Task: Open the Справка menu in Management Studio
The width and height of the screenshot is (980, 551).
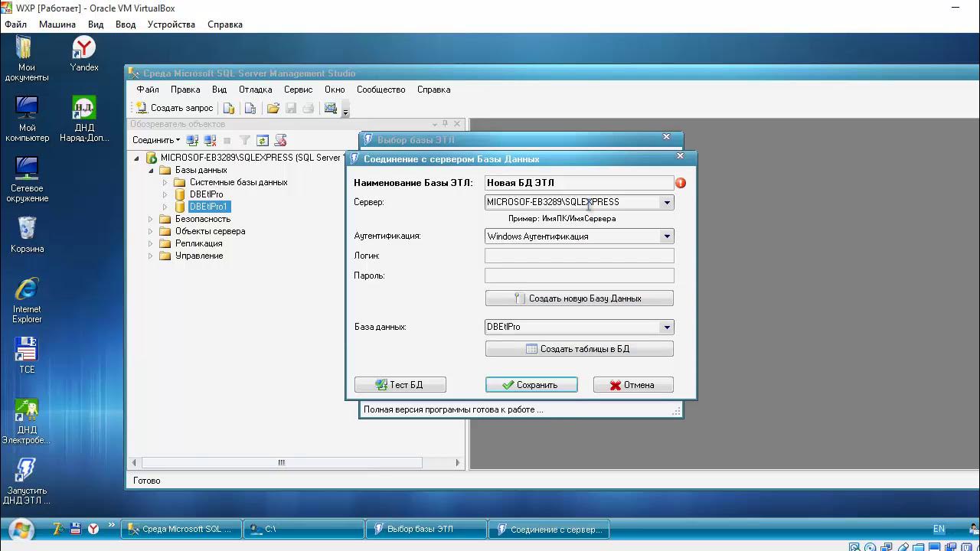Action: click(433, 90)
